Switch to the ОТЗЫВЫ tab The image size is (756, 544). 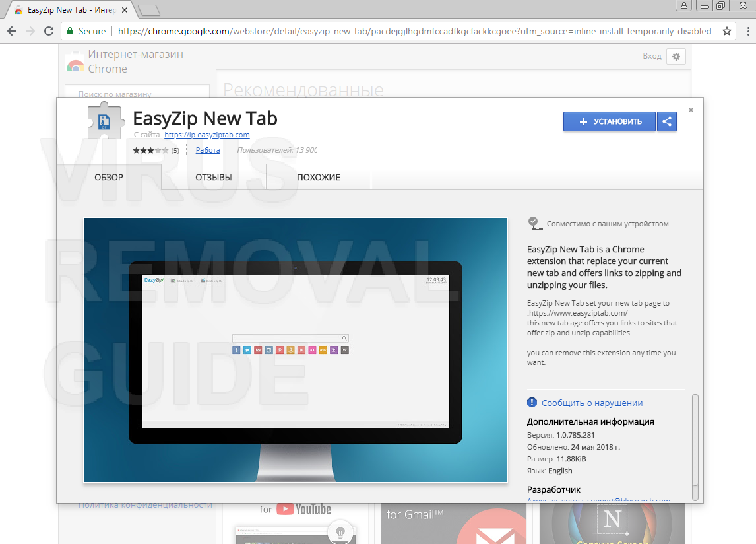coord(214,177)
